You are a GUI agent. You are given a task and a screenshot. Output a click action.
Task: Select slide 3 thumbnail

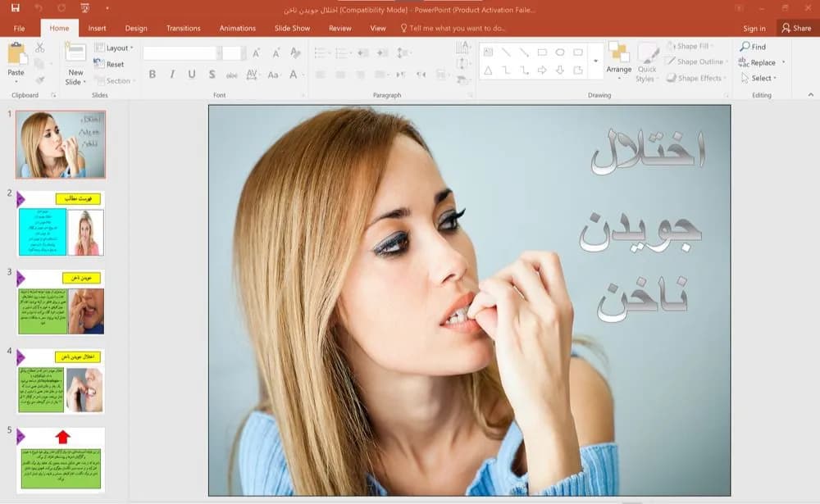click(x=61, y=302)
